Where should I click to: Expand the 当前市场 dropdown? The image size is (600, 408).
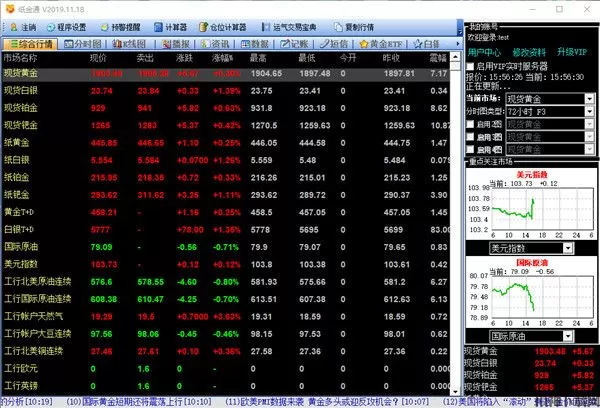[589, 99]
